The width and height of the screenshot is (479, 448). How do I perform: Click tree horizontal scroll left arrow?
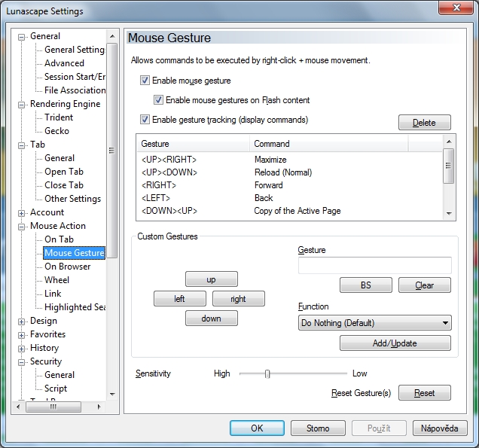[x=18, y=407]
